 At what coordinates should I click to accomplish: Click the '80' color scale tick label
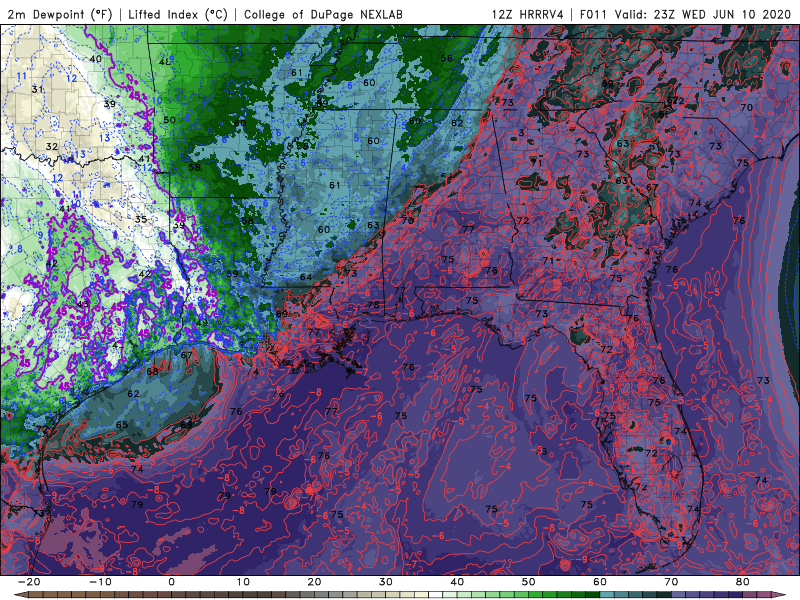[743, 582]
